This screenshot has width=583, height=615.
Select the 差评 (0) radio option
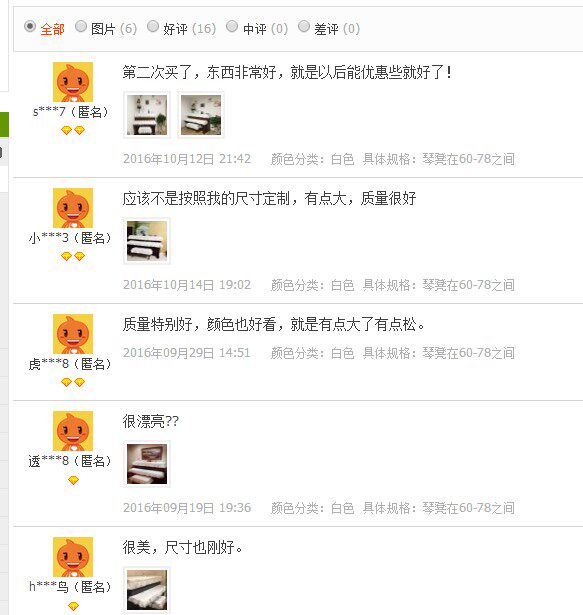pos(304,27)
